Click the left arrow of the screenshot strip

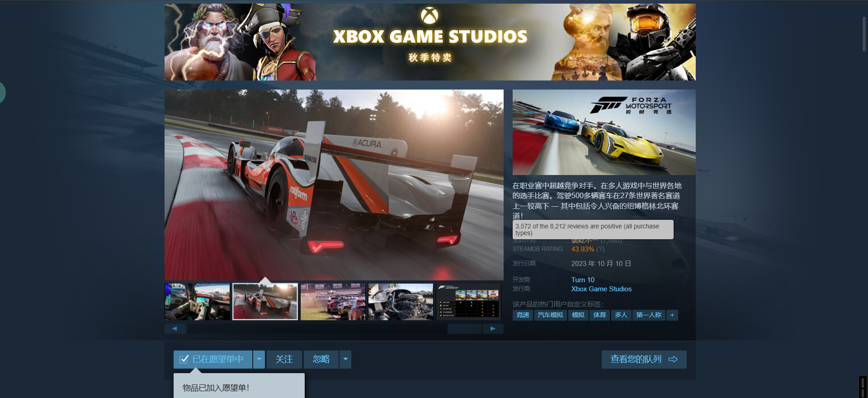[x=175, y=329]
